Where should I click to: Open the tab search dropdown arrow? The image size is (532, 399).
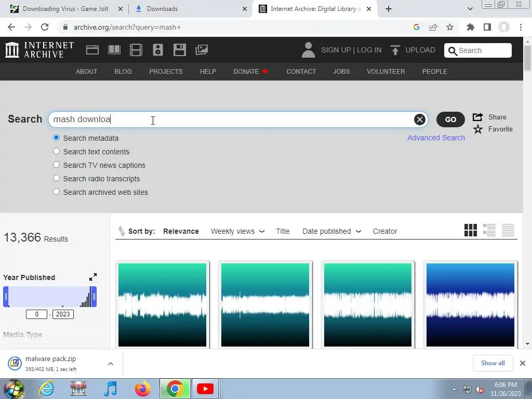pos(470,9)
